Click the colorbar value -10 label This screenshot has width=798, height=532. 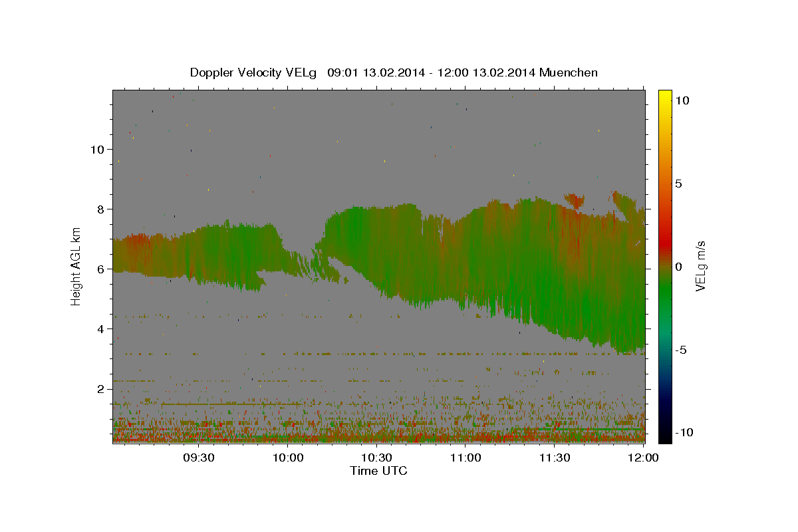(x=684, y=432)
